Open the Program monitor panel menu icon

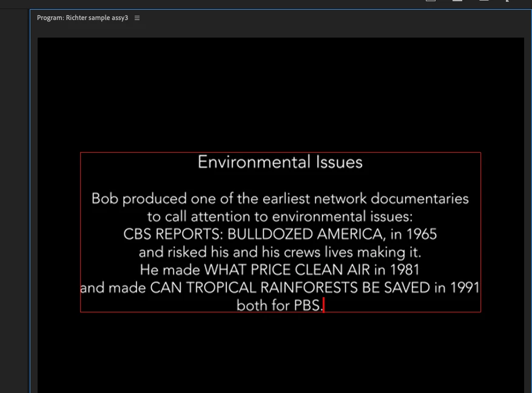point(137,18)
